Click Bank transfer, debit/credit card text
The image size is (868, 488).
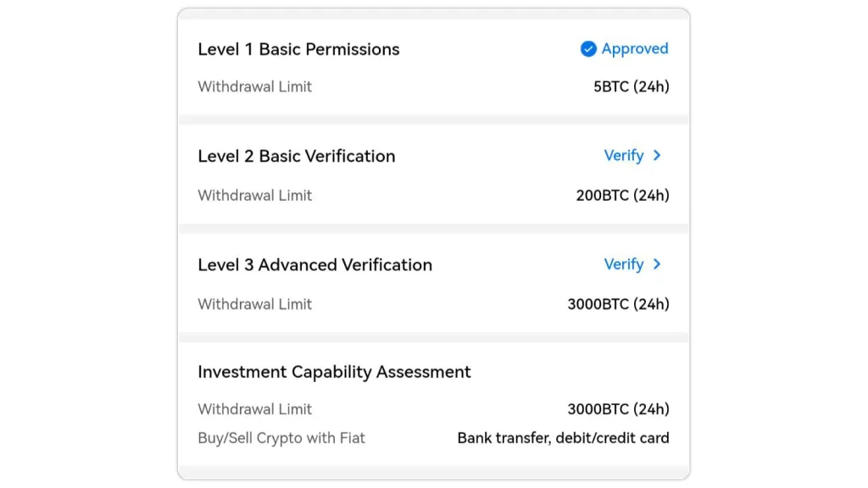coord(563,438)
